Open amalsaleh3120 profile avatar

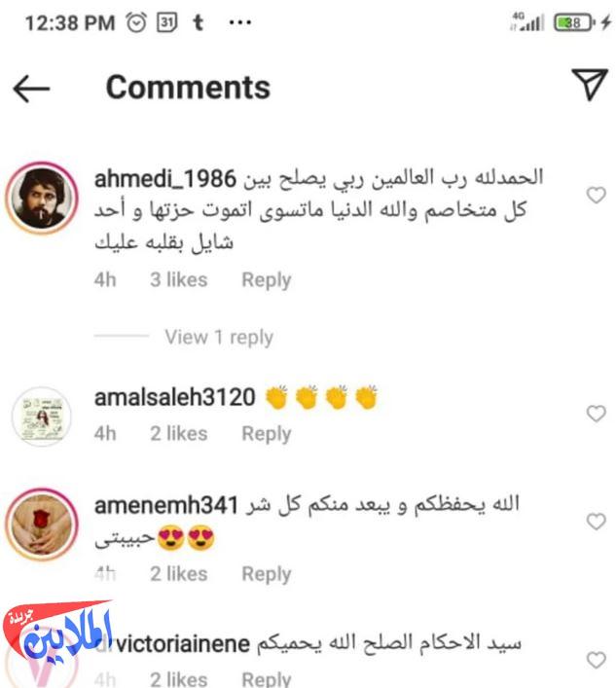pos(42,416)
